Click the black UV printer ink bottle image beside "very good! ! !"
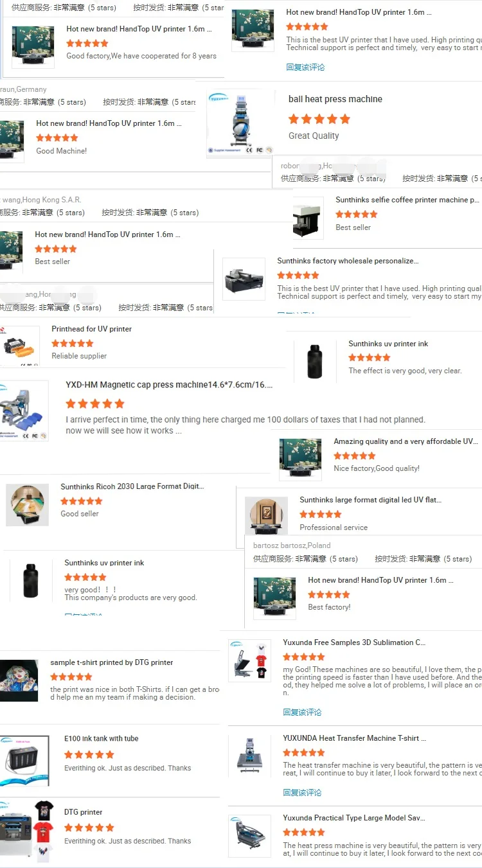The height and width of the screenshot is (868, 482). 30,580
